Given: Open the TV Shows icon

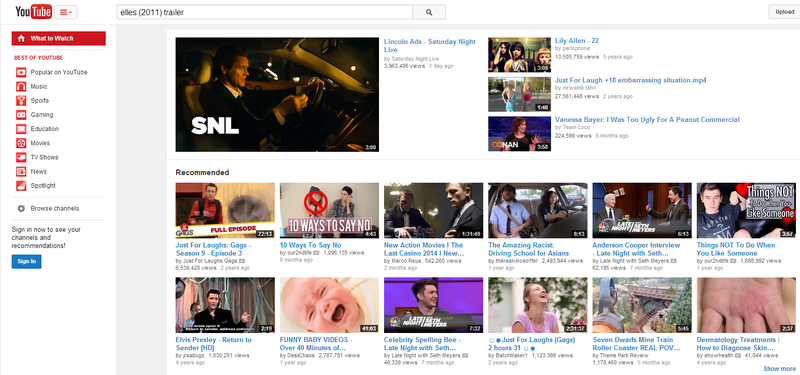Looking at the screenshot, I should (x=21, y=157).
